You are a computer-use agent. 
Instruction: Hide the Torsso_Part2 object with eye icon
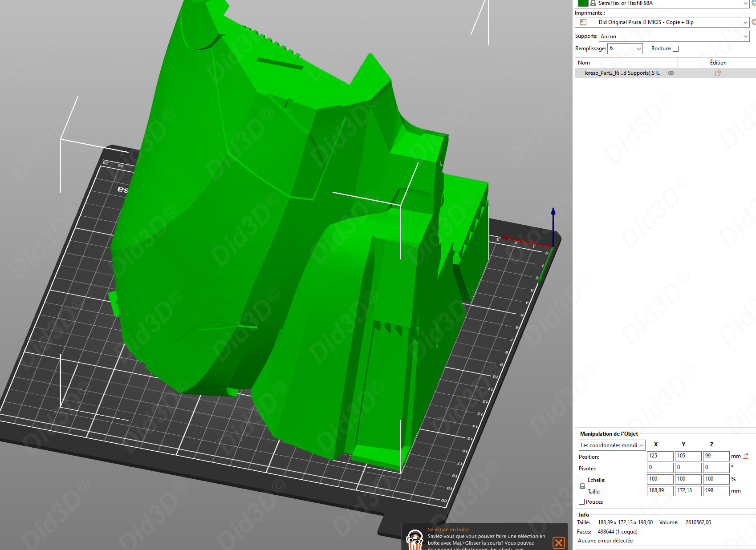pos(671,73)
